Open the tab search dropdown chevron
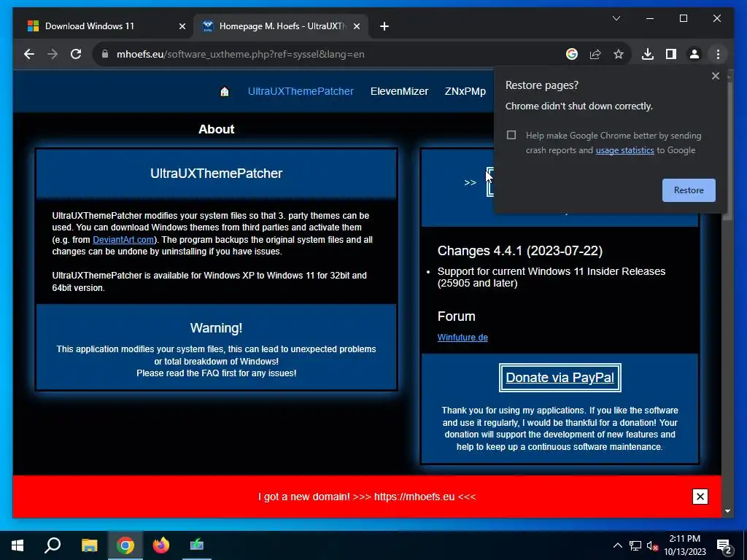 coord(616,18)
